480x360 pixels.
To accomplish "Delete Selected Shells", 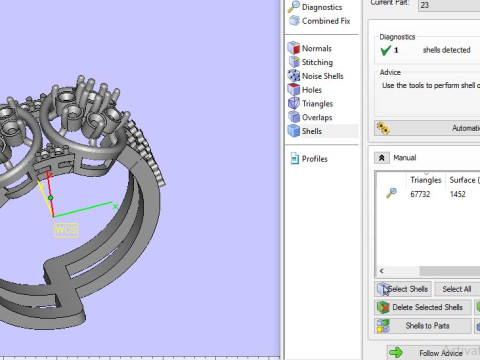I will 423,307.
